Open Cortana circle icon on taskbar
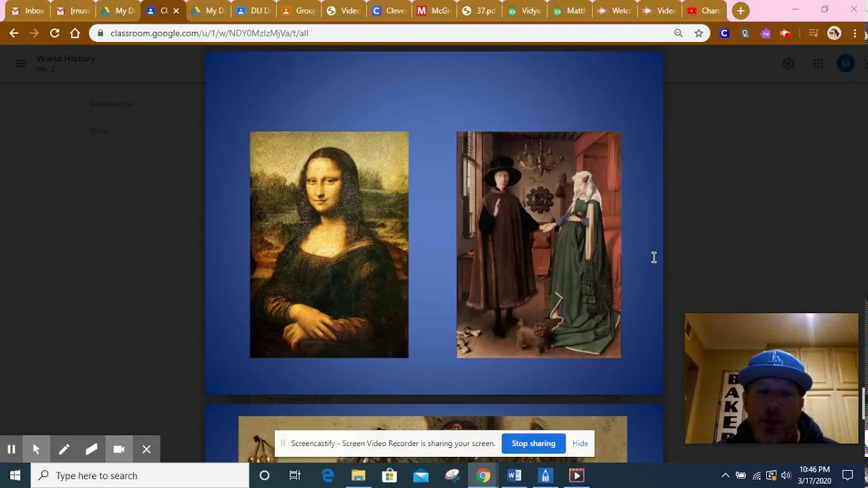The height and width of the screenshot is (488, 868). click(x=264, y=476)
